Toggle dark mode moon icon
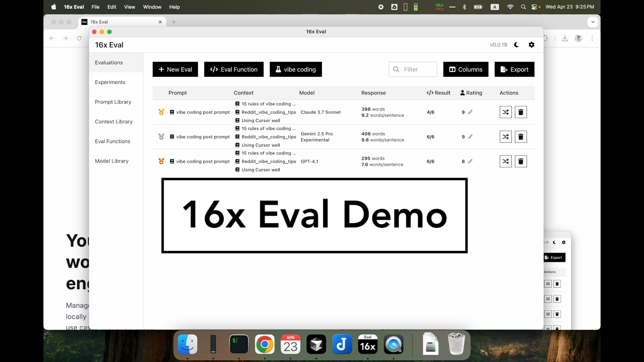 pos(517,45)
